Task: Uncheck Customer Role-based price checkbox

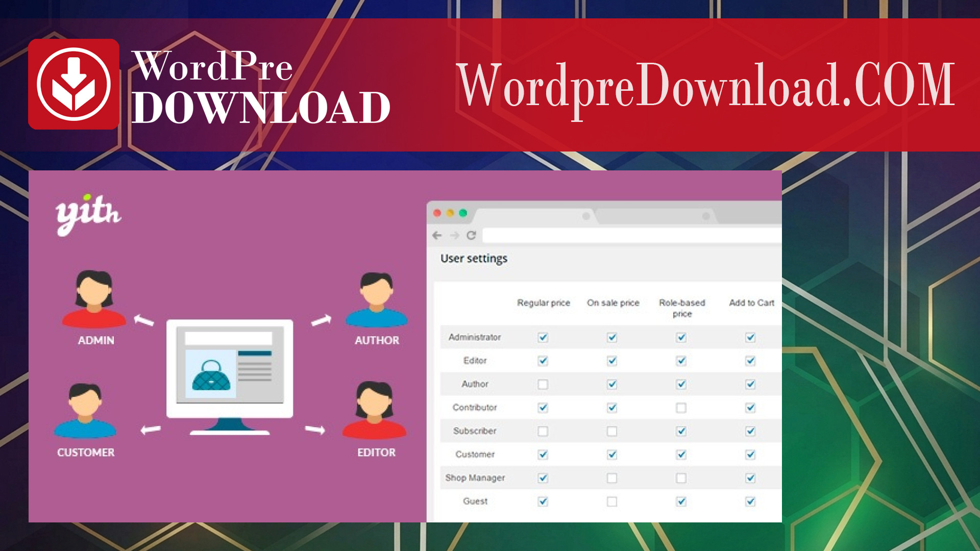Action: [681, 455]
